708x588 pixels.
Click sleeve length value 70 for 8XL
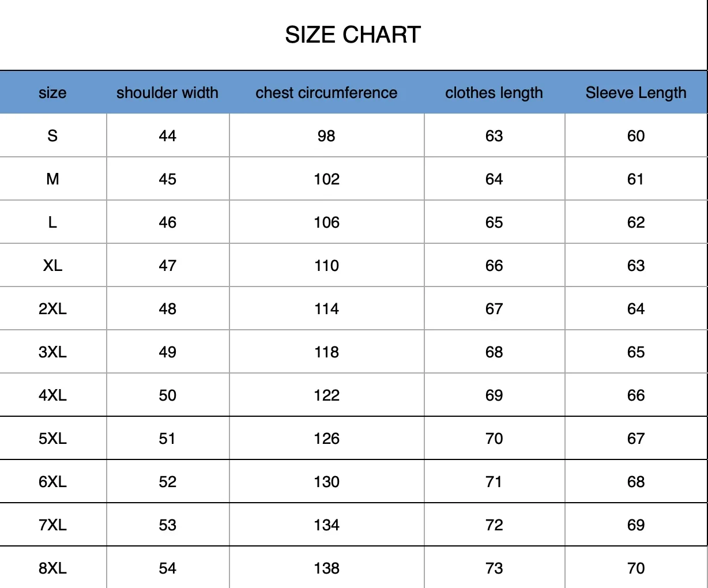tap(636, 568)
